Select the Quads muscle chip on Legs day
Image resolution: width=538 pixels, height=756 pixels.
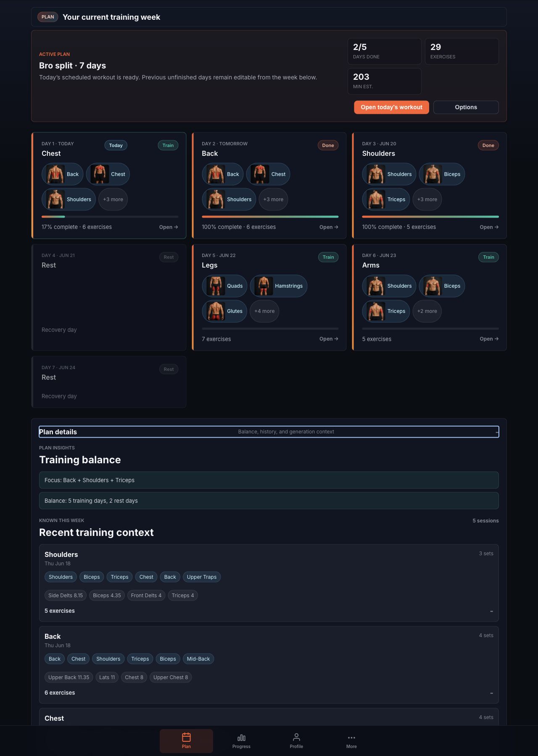coord(224,286)
